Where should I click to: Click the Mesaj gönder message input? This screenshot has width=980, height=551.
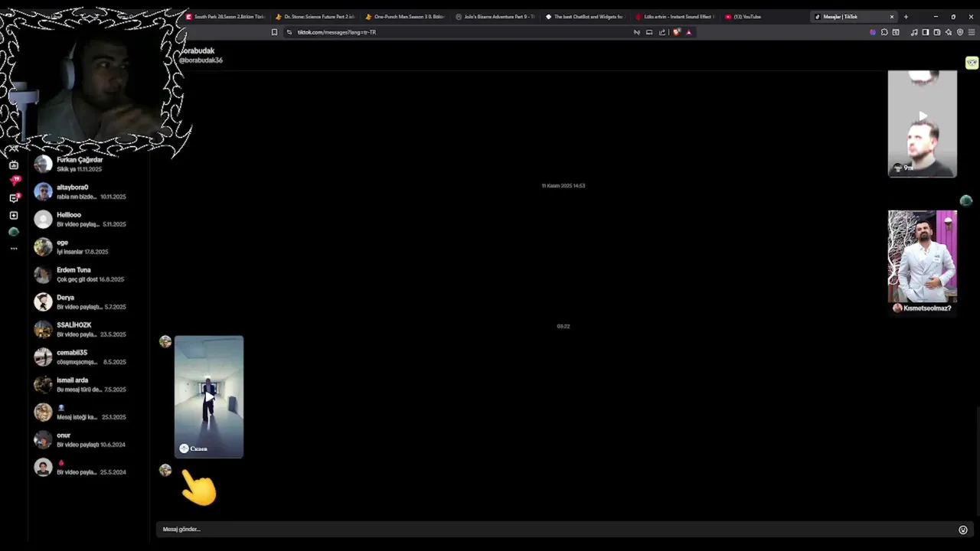(557, 530)
